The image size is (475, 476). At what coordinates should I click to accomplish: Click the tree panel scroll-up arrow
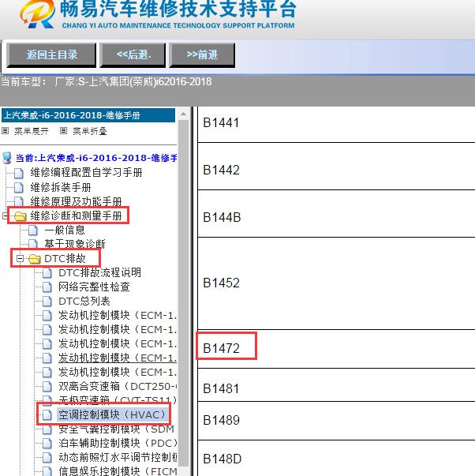(183, 114)
